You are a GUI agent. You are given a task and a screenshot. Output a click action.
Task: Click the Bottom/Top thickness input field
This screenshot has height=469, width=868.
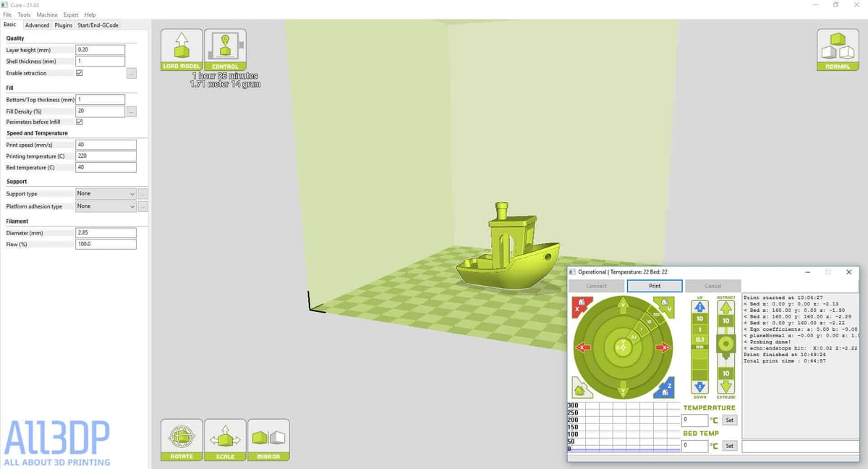tap(101, 99)
